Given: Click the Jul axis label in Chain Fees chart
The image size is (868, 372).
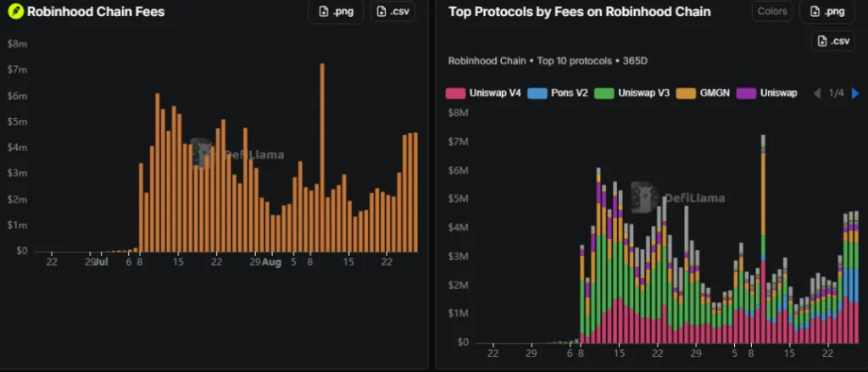Looking at the screenshot, I should coord(102,262).
